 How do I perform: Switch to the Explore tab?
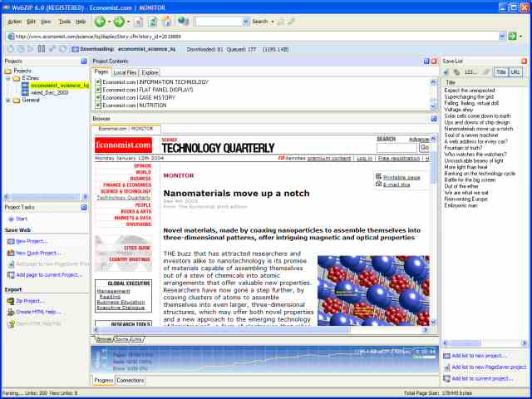coord(150,72)
